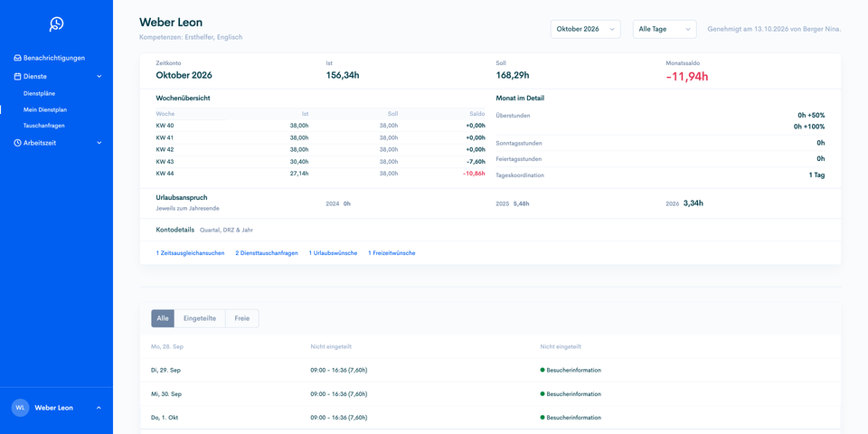Open 1 Urlaubswünsche link
The image size is (868, 434).
click(x=334, y=253)
